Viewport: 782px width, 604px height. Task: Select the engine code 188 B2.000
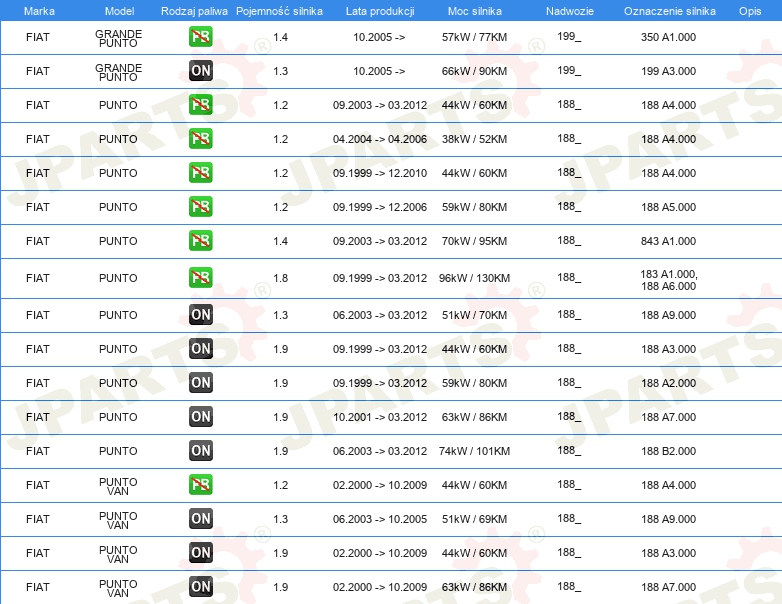click(x=668, y=451)
